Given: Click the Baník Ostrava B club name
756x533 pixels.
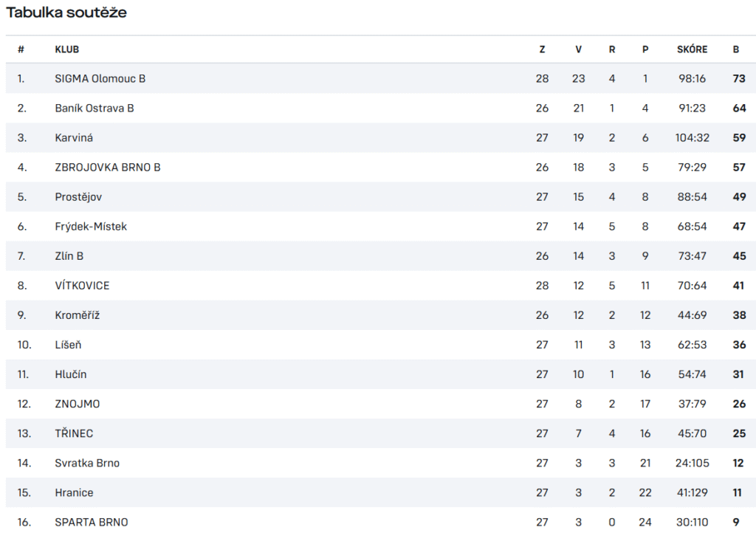Looking at the screenshot, I should [94, 109].
